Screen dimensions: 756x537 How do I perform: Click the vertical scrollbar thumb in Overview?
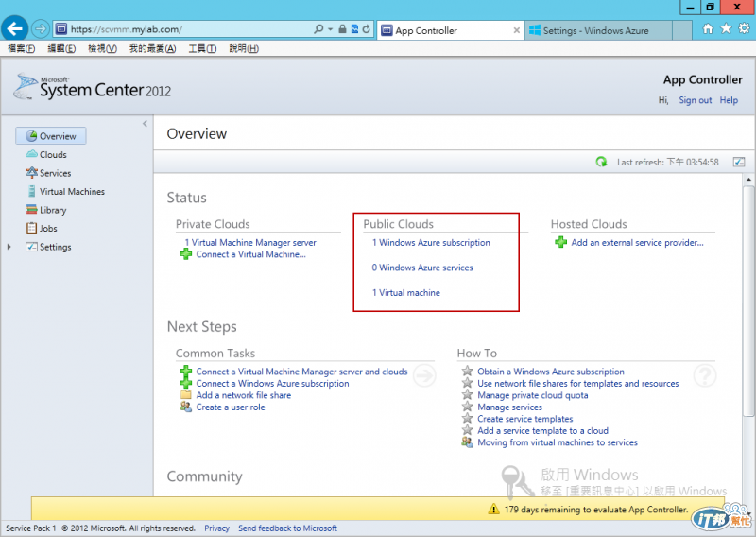[748, 302]
